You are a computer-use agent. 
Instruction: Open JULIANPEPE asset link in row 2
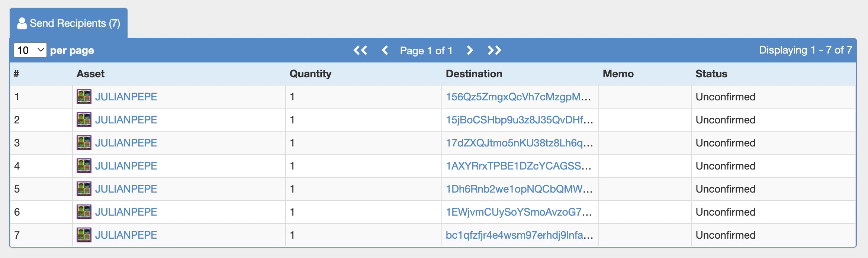click(x=126, y=120)
